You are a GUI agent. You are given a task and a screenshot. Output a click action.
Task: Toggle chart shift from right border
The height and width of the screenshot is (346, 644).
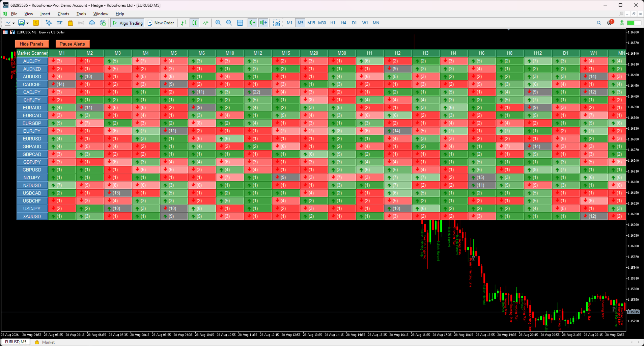pos(263,23)
